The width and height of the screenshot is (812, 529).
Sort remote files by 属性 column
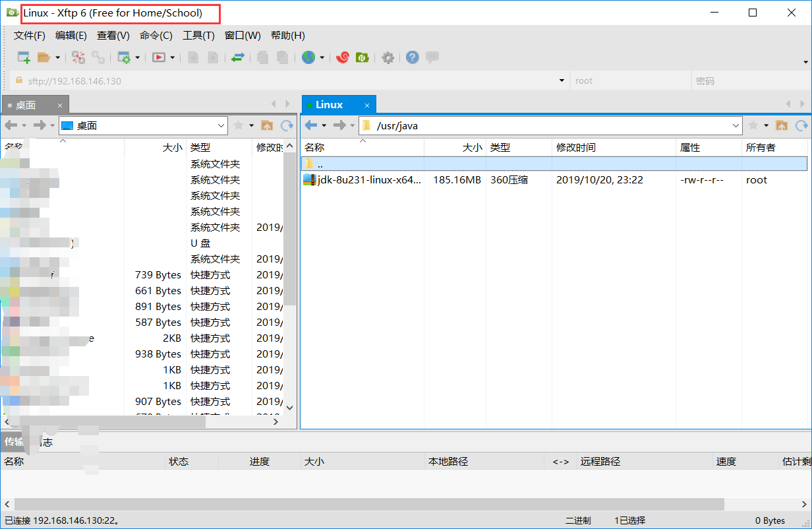(x=709, y=147)
